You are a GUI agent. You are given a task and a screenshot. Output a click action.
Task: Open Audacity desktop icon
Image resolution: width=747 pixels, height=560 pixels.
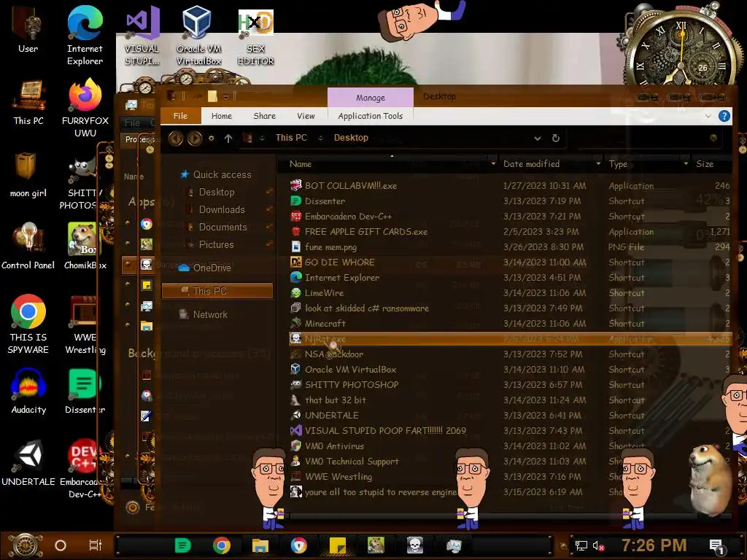click(28, 392)
